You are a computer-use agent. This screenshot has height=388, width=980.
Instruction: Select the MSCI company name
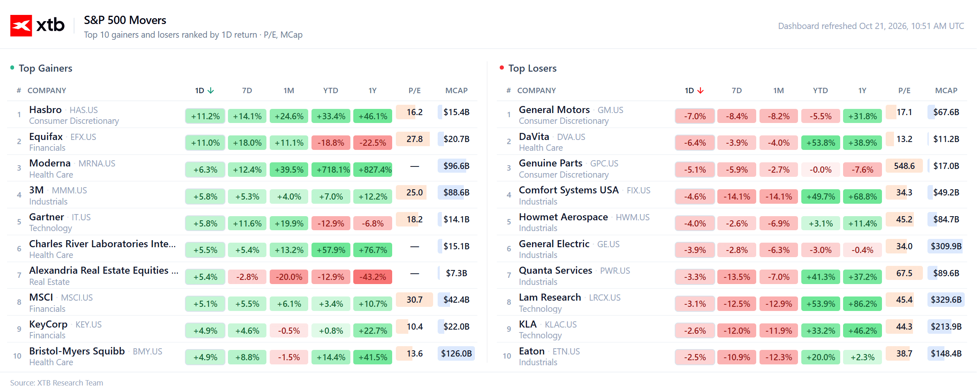pos(41,297)
